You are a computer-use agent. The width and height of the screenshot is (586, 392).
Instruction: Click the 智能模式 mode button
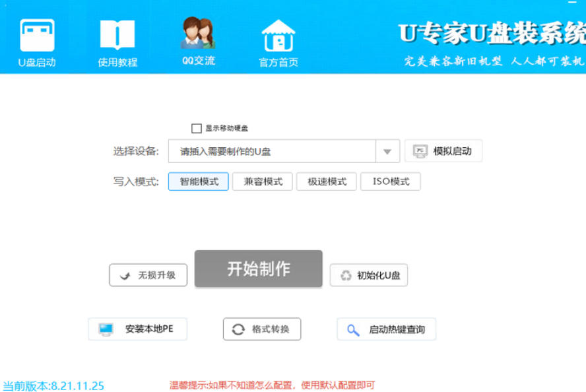coord(198,181)
